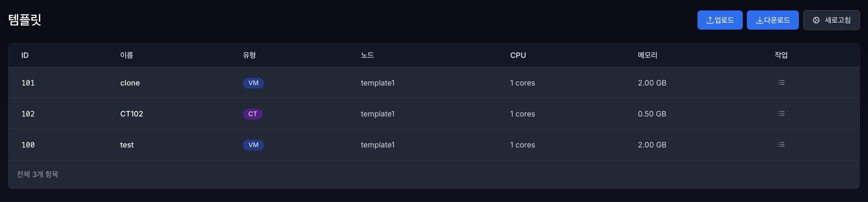
Task: Click the refresh gear icon
Action: [816, 20]
